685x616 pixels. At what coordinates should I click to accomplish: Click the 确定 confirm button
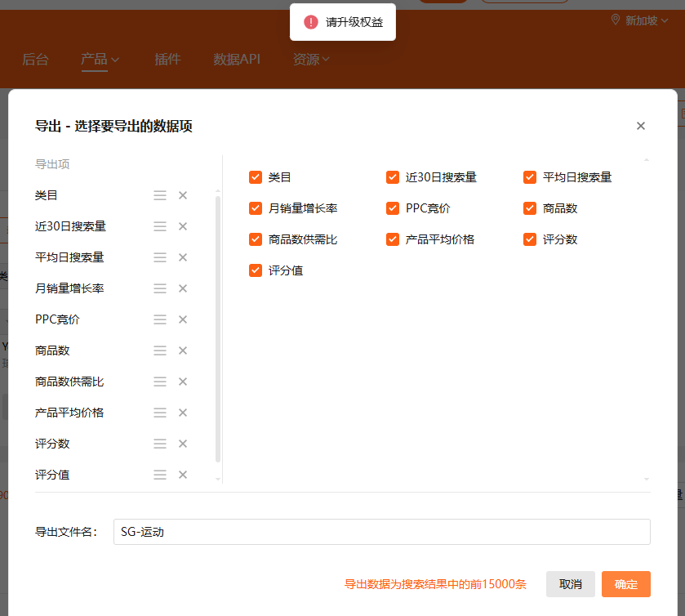(x=625, y=584)
